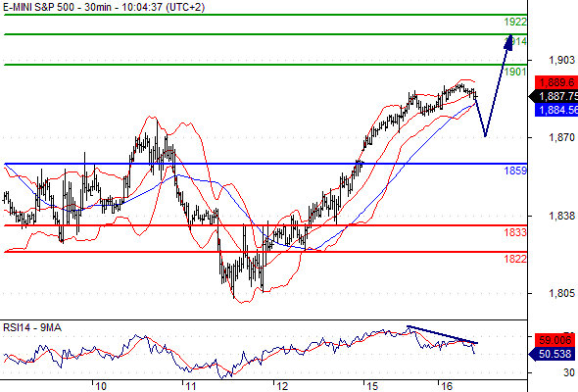578x392 pixels.
Task: Click the 1,870 price axis value
Action: [x=561, y=137]
